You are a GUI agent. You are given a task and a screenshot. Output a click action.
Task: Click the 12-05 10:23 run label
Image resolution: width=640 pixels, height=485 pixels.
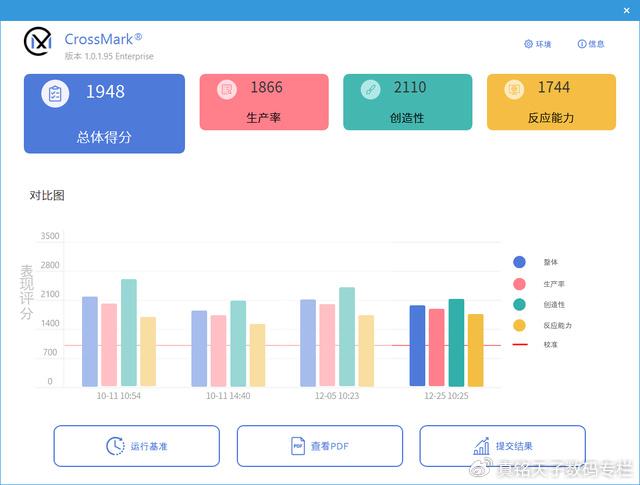point(337,396)
